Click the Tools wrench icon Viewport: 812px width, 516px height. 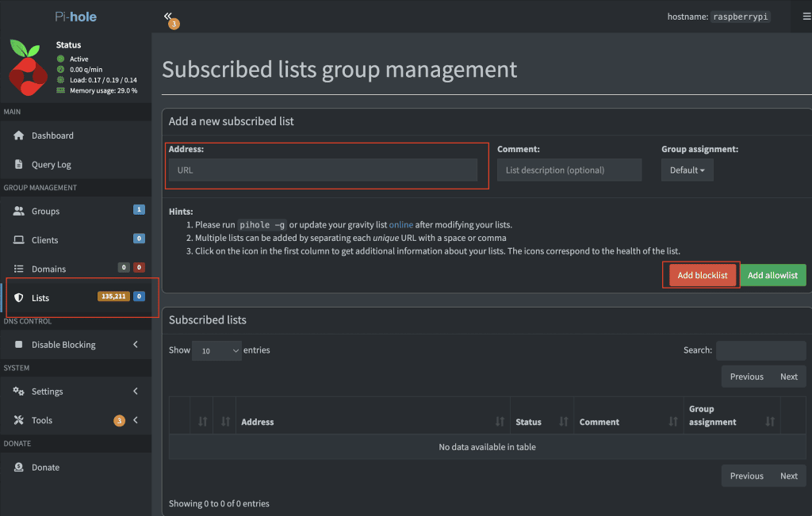pyautogui.click(x=19, y=420)
